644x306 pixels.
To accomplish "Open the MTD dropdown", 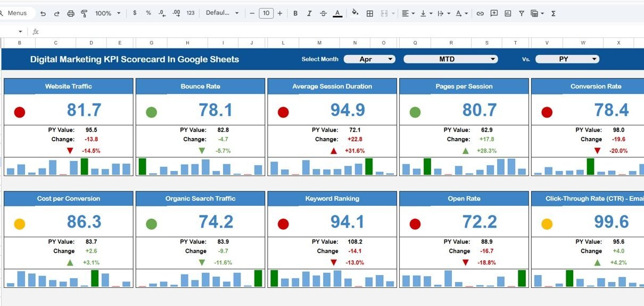I will coord(450,59).
